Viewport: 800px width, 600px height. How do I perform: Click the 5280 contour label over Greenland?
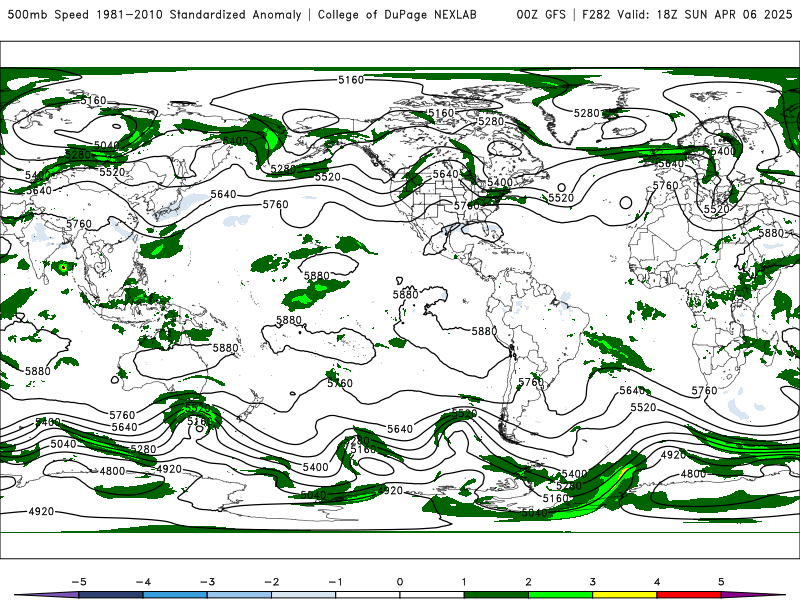click(x=586, y=113)
